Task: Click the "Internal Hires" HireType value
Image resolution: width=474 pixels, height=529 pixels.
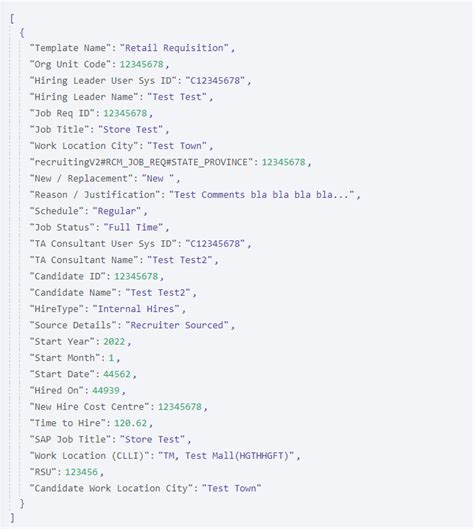Action: [x=136, y=309]
